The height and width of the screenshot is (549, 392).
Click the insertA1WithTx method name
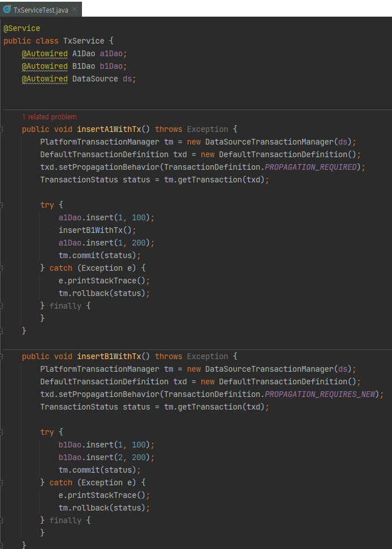pyautogui.click(x=109, y=129)
